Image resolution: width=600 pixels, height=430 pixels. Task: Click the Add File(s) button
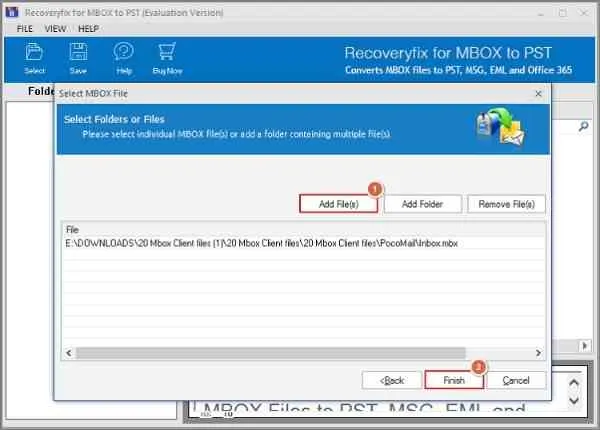click(339, 204)
